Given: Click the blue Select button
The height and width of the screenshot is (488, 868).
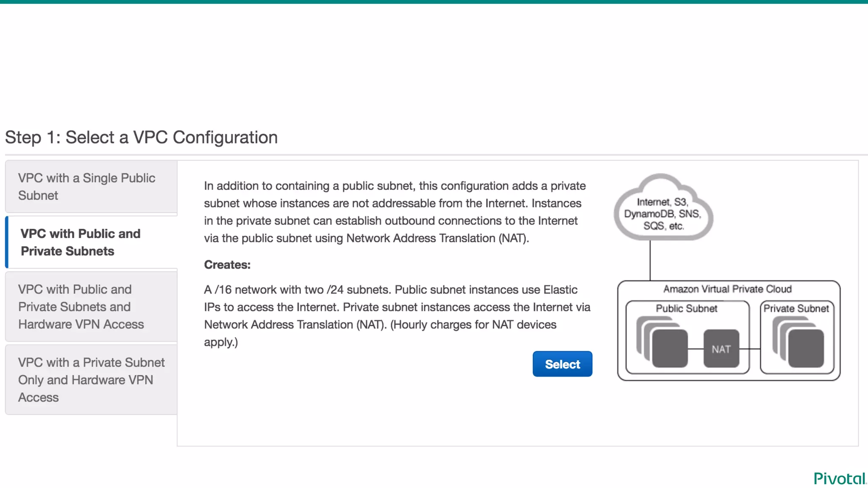Looking at the screenshot, I should (562, 364).
